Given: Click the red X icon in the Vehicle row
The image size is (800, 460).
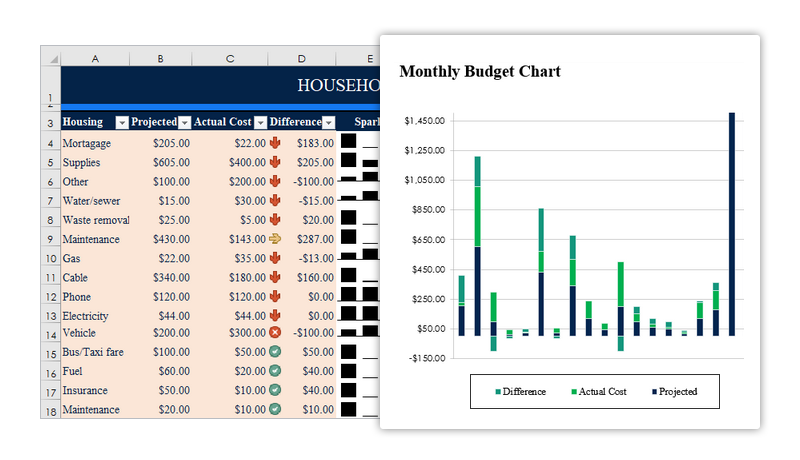Looking at the screenshot, I should click(275, 333).
